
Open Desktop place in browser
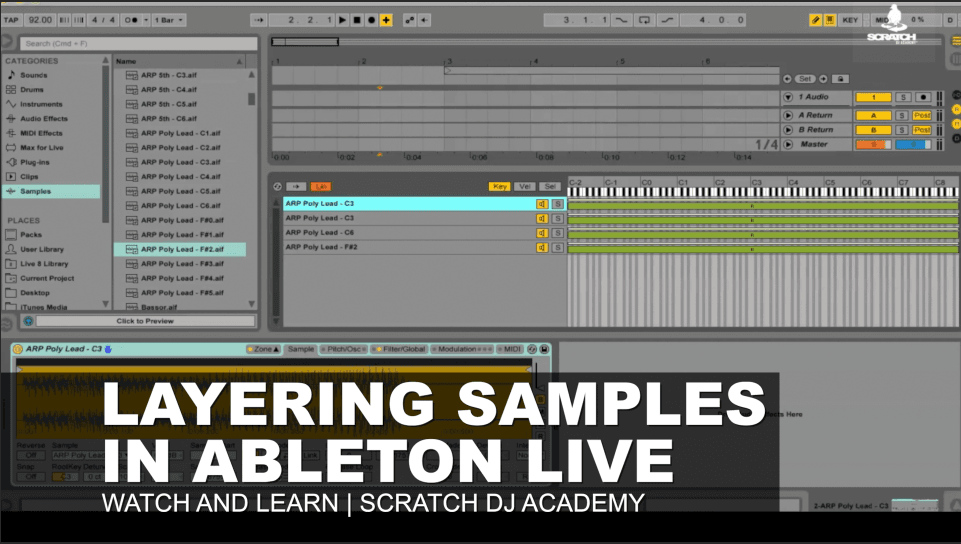35,293
